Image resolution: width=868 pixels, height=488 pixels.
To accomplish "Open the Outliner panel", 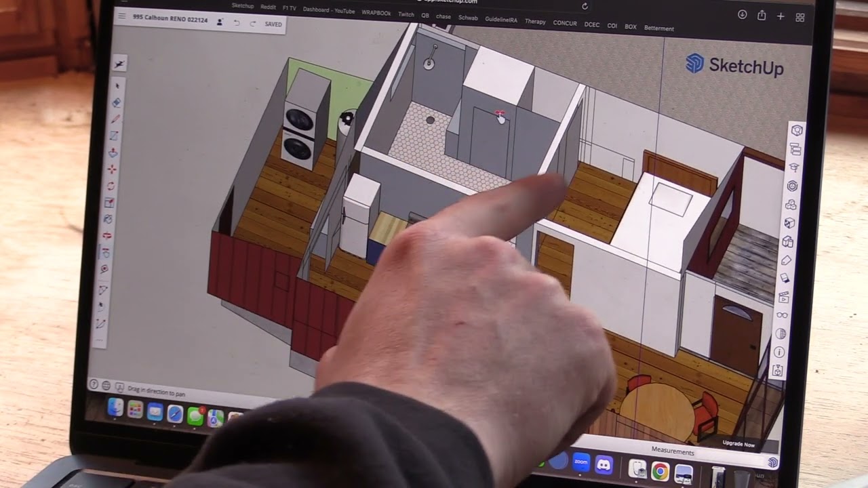I will 795,149.
